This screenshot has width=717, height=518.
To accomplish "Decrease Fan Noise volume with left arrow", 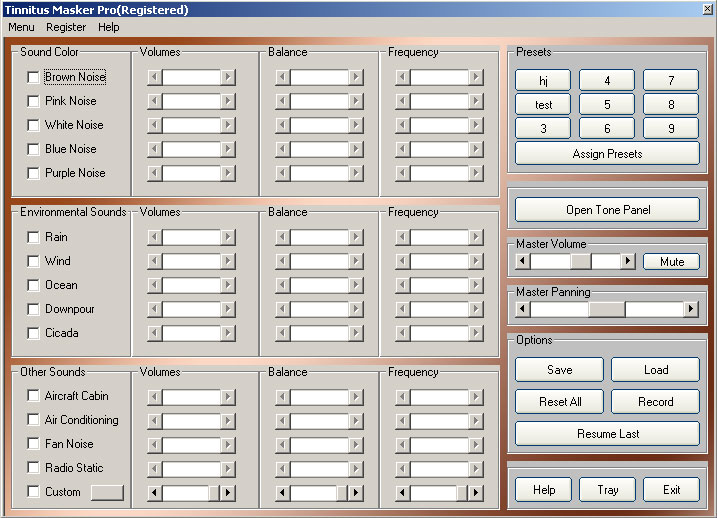I will click(154, 444).
